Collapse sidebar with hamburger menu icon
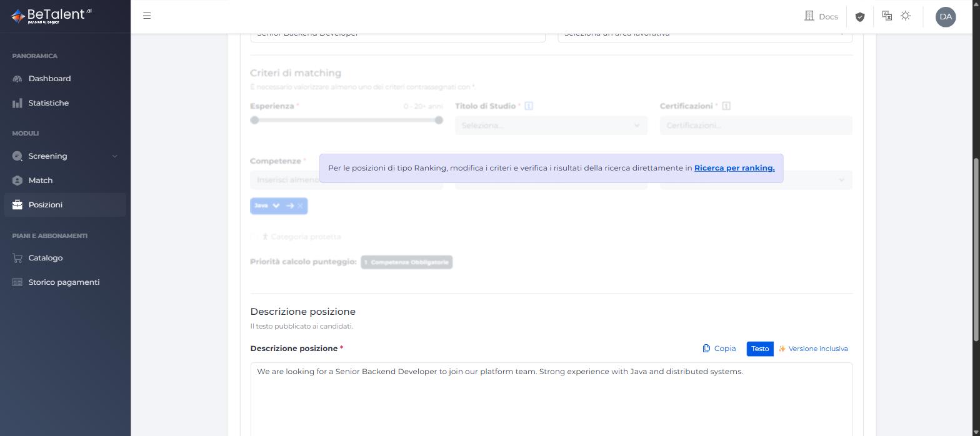The image size is (980, 436). pos(147,16)
